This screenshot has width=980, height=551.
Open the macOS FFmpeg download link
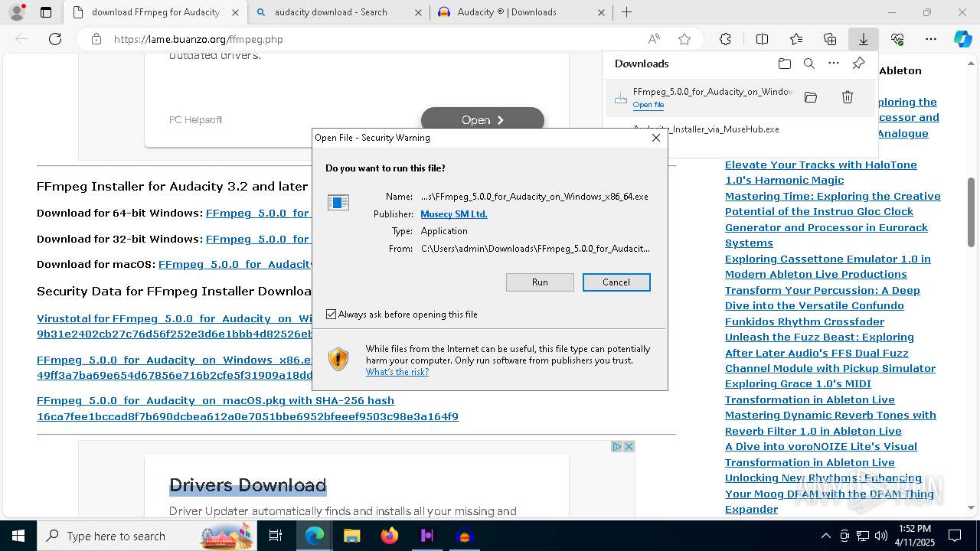(235, 265)
